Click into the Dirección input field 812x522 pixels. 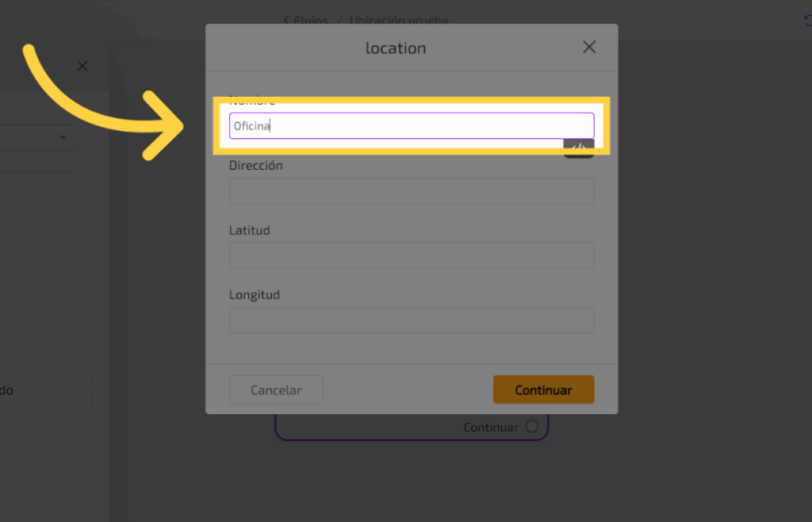tap(412, 190)
